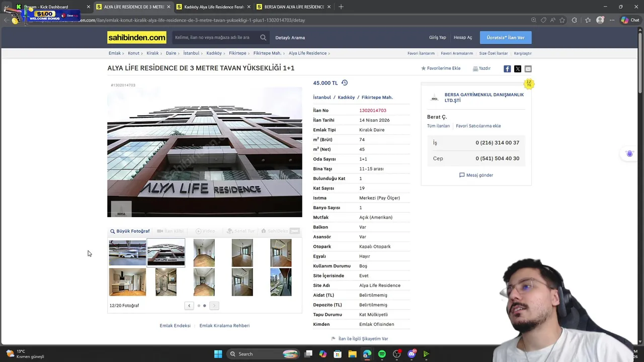Expand the Fikirtepe Mah. breadcrumb arrow
Image resolution: width=644 pixels, height=362 pixels.
pos(284,53)
